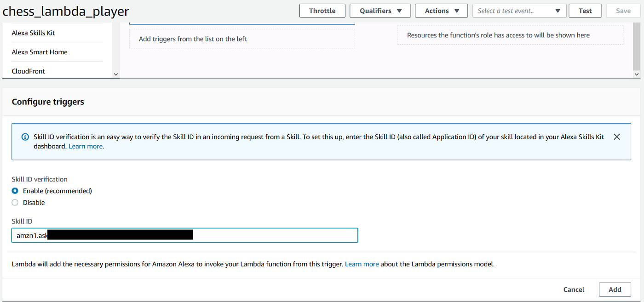Image resolution: width=644 pixels, height=302 pixels.
Task: Dismiss the Skill ID verification info banner
Action: [617, 137]
